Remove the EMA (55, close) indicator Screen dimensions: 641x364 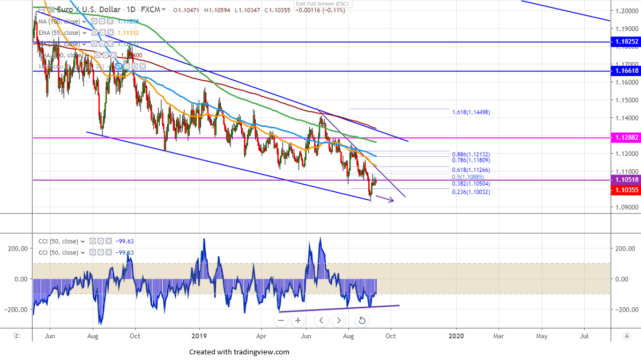[110, 33]
